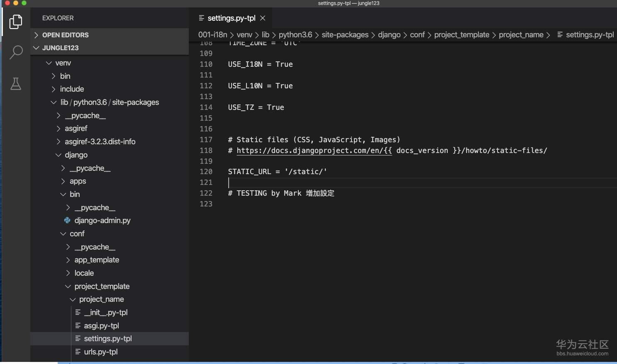This screenshot has width=617, height=364.
Task: Open the Search view in activity bar
Action: click(x=16, y=52)
